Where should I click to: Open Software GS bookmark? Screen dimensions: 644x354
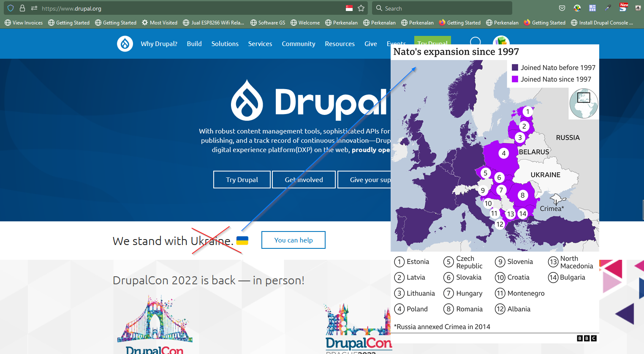coord(268,23)
